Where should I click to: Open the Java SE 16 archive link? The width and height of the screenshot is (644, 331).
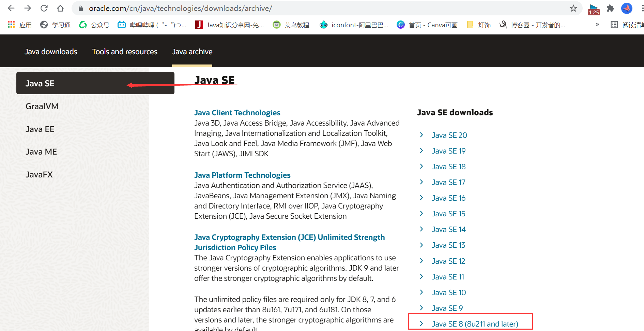pyautogui.click(x=449, y=198)
